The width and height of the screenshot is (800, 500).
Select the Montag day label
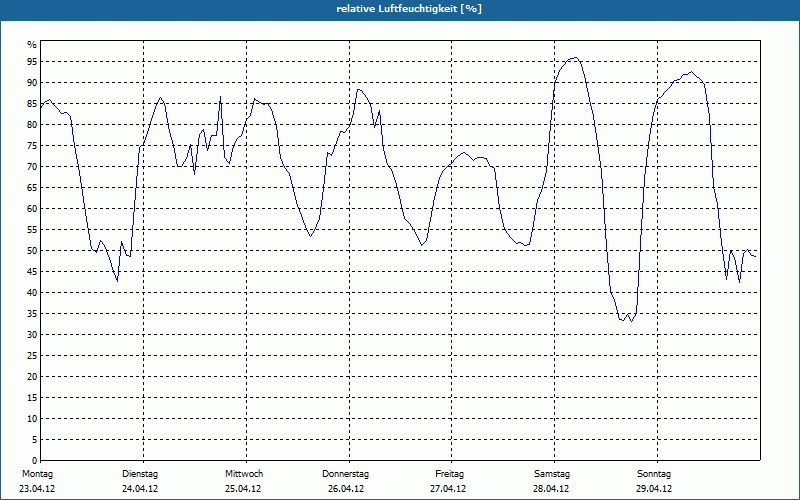37,474
